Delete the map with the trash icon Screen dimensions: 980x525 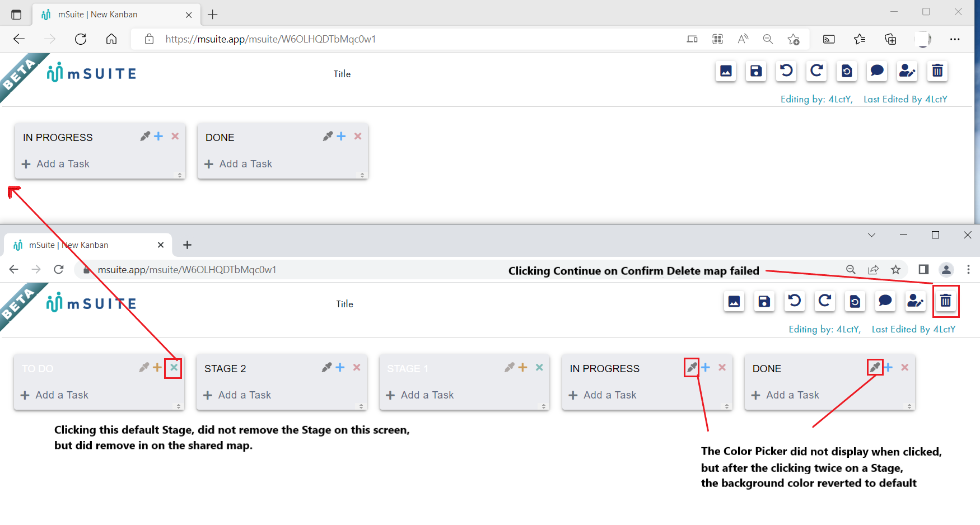click(x=946, y=301)
